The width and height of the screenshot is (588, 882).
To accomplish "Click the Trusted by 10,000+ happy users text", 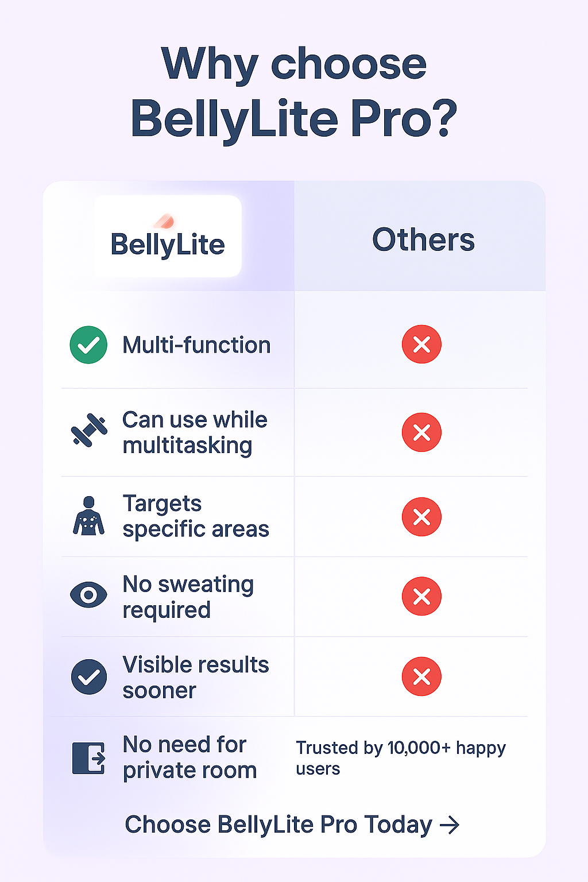I will [x=400, y=758].
